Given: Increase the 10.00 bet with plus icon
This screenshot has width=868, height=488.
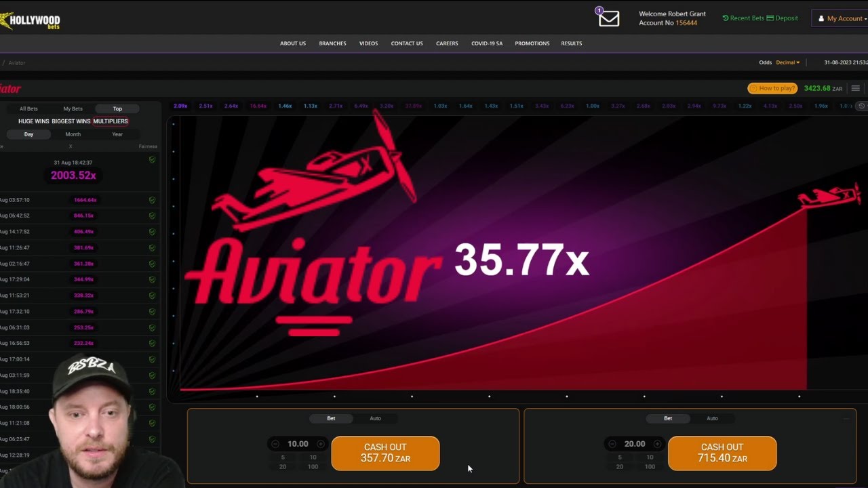Looking at the screenshot, I should coord(320,444).
